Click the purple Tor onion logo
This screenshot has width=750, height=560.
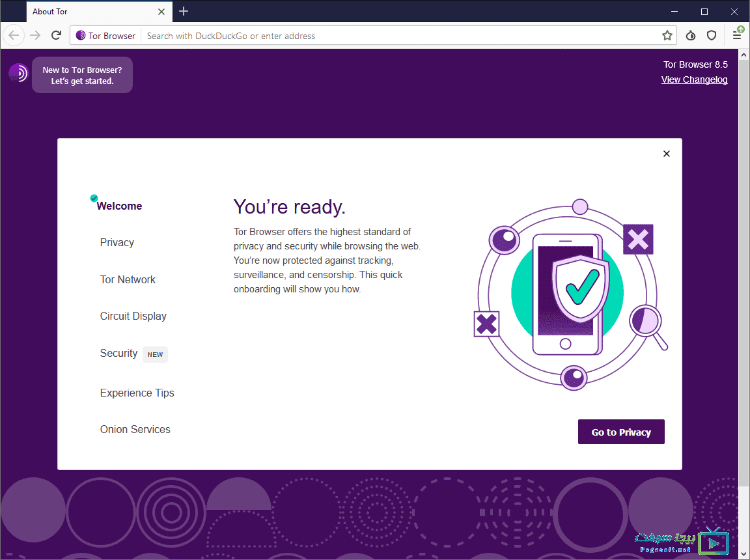pyautogui.click(x=18, y=73)
